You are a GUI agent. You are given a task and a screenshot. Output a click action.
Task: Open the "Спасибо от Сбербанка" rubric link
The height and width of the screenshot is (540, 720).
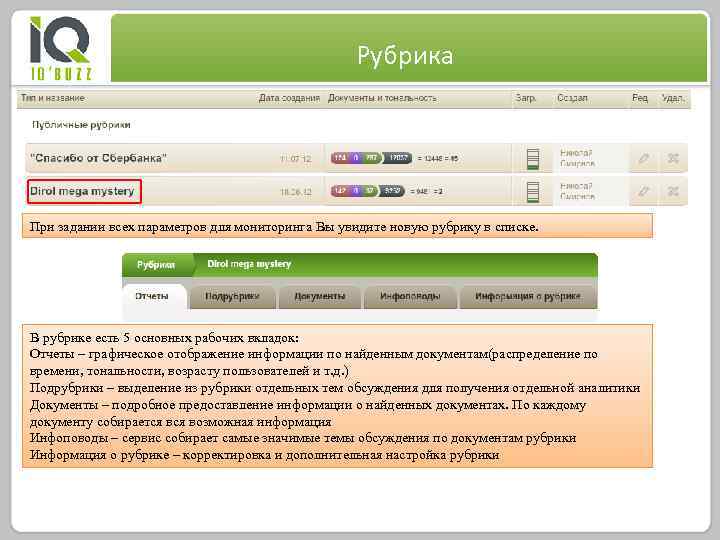[98, 158]
